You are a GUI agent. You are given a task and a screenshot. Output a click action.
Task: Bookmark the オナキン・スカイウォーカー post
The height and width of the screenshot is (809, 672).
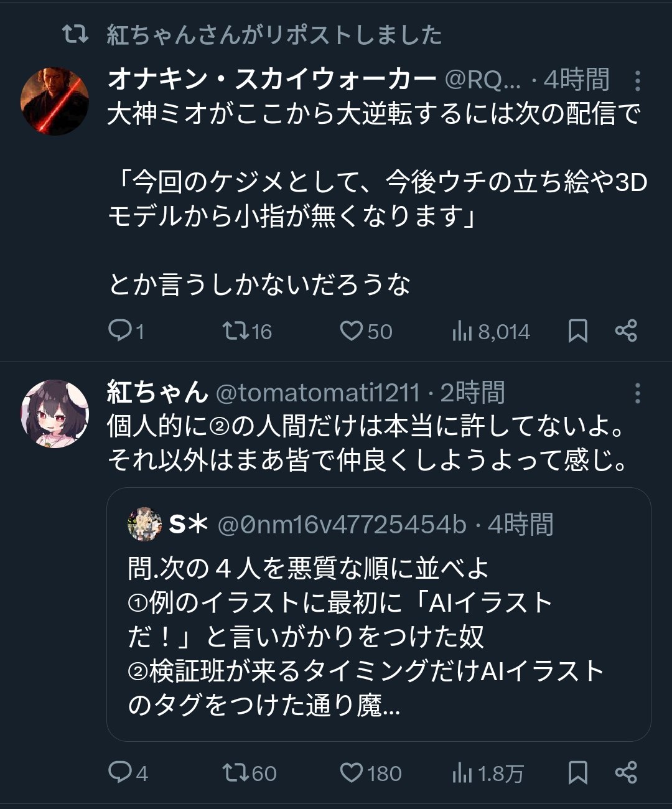pyautogui.click(x=578, y=331)
